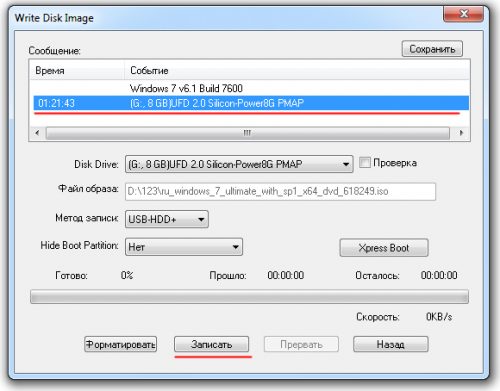The height and width of the screenshot is (391, 500).
Task: Expand the Метод записи USB-HDD+ dropdown
Action: pyautogui.click(x=167, y=219)
